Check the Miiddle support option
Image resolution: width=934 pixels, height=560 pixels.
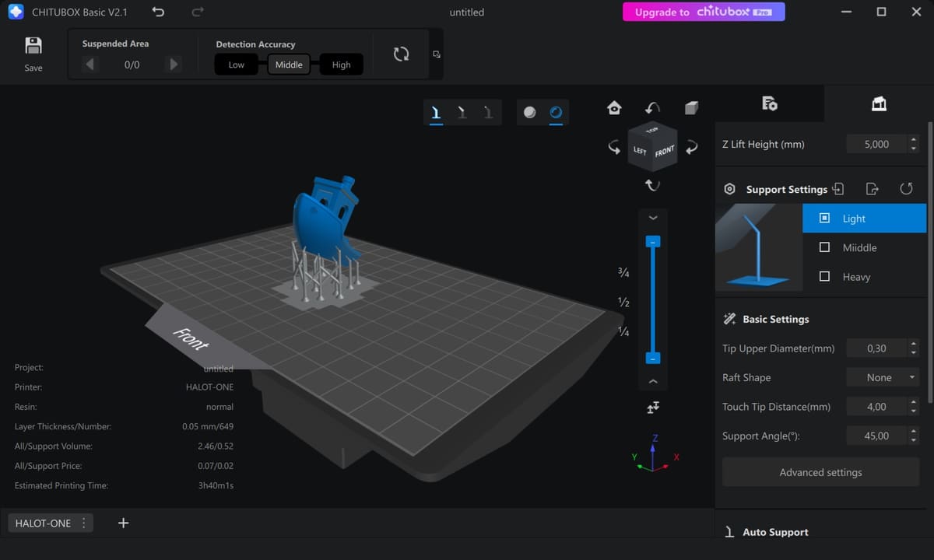point(825,247)
